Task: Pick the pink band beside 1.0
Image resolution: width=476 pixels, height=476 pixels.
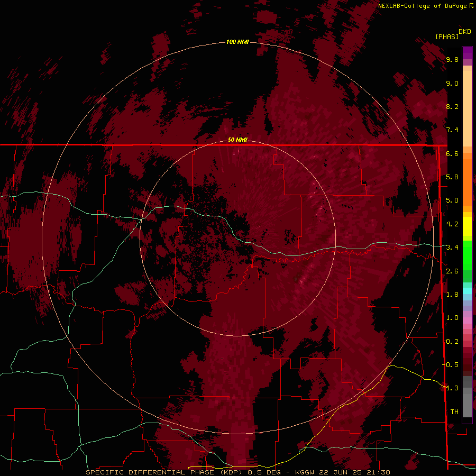Action: 467,320
